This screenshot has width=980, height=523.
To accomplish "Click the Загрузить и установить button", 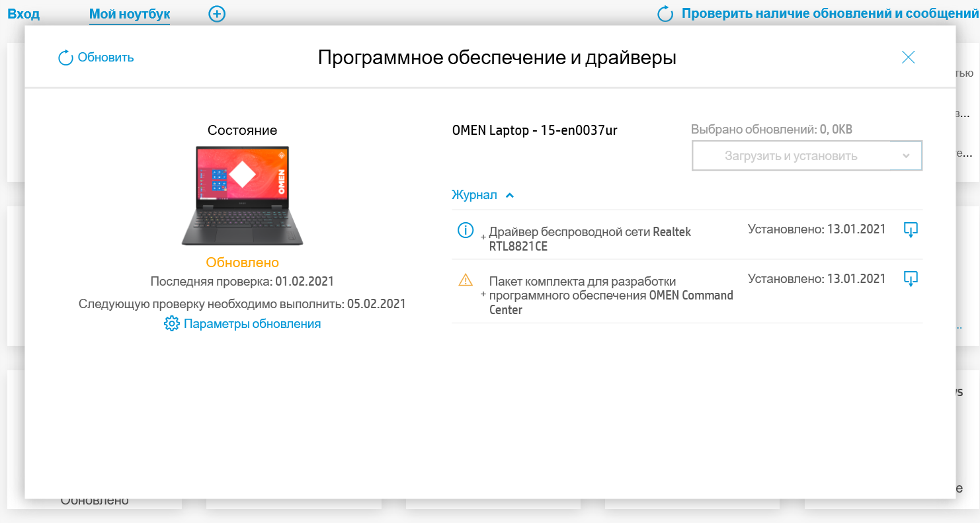I will point(791,156).
